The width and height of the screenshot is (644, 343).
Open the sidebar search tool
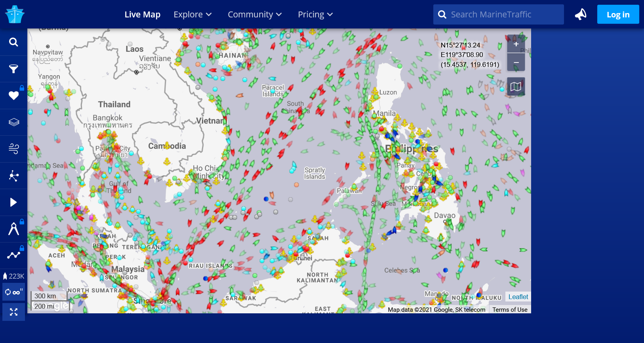tap(13, 42)
